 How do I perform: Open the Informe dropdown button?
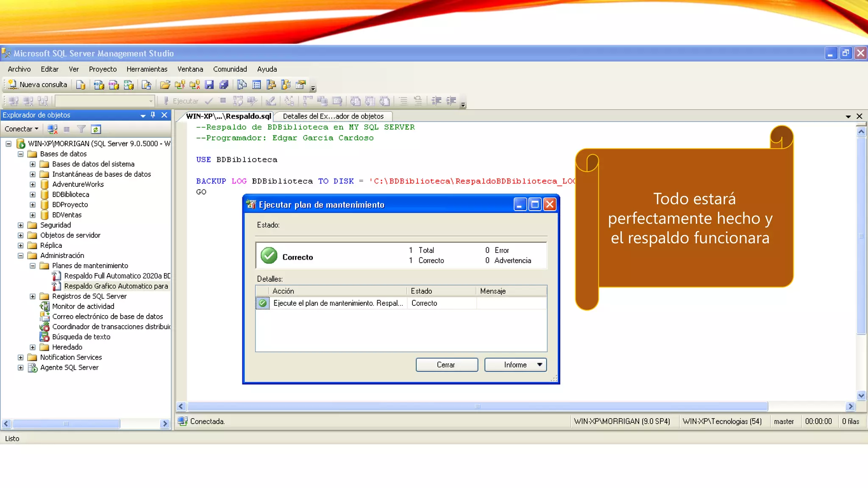click(x=515, y=365)
